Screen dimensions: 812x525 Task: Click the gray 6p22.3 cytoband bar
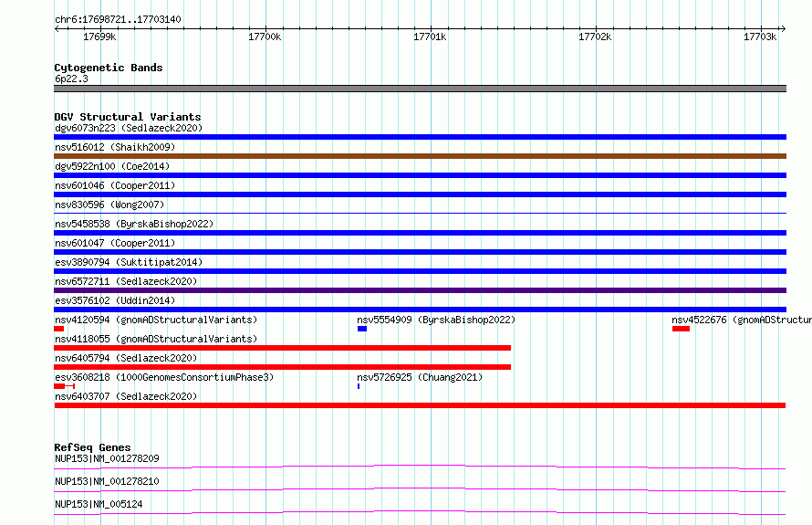pyautogui.click(x=420, y=89)
